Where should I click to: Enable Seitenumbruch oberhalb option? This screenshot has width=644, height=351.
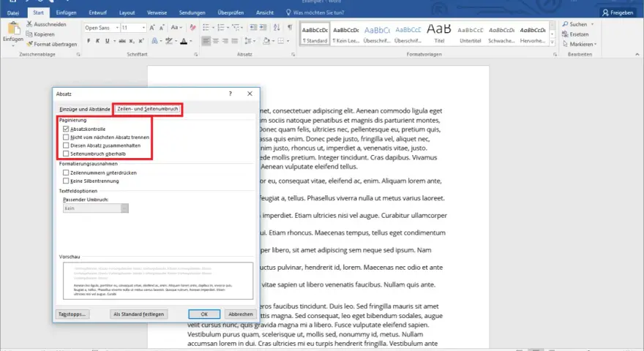click(x=66, y=154)
